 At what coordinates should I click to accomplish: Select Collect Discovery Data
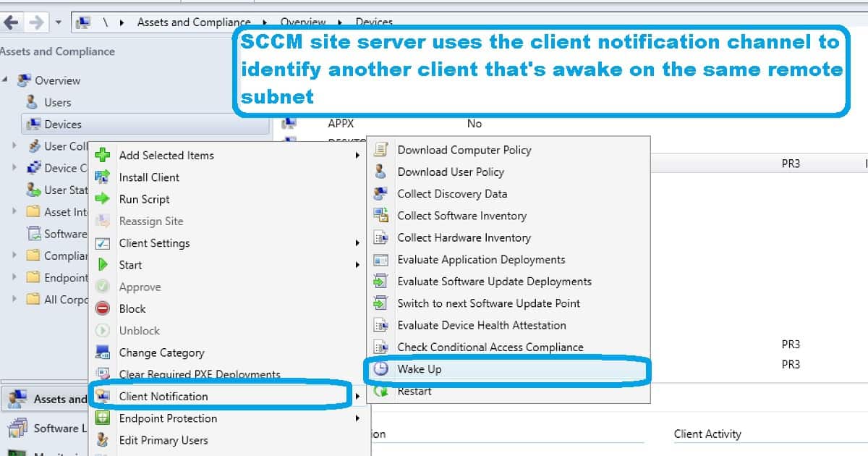(x=452, y=194)
